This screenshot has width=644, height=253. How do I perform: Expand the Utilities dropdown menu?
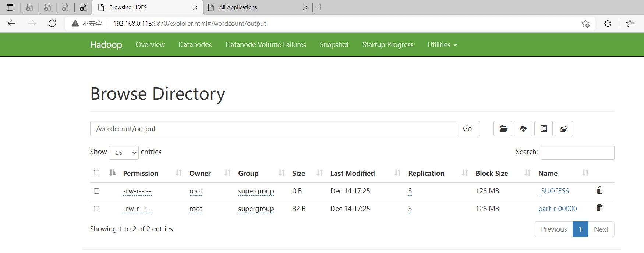[x=442, y=45]
